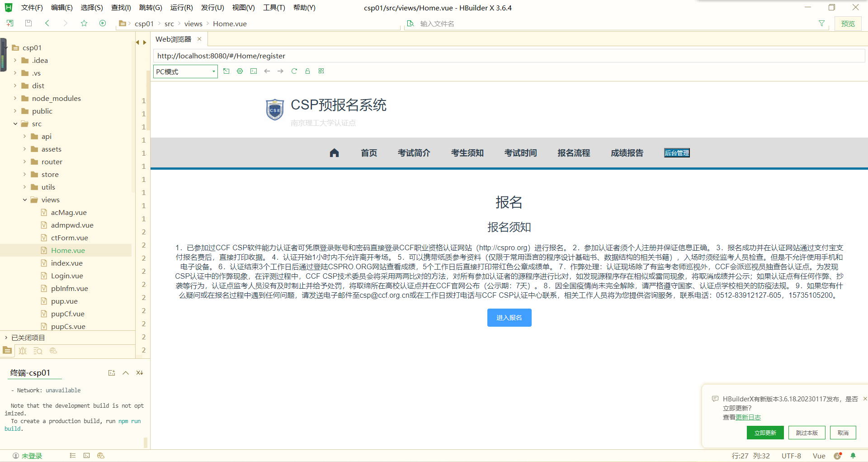
Task: Collapse the views folder
Action: 24,200
